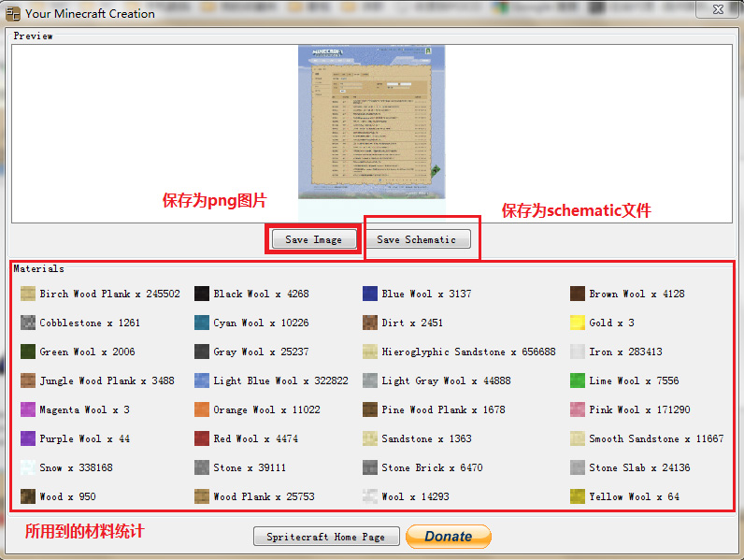Click the Hieroglyphic Sandstone block icon
This screenshot has width=744, height=560.
(x=370, y=352)
